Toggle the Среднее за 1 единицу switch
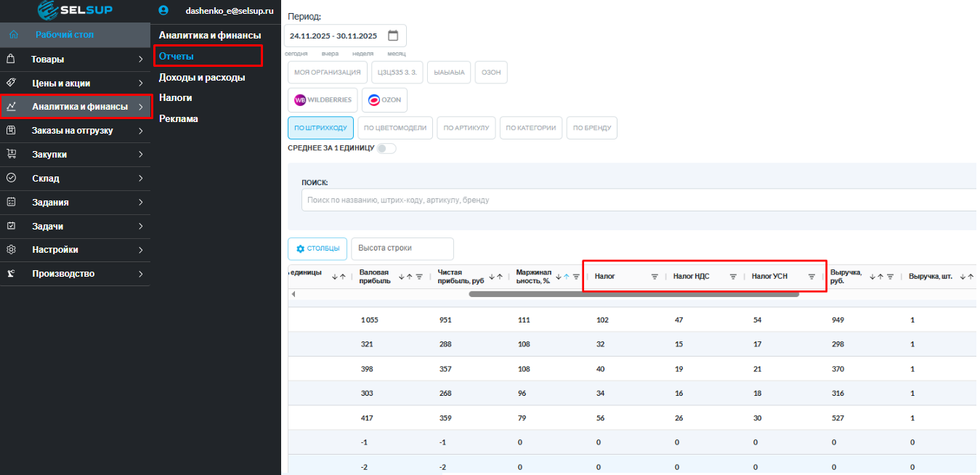 click(x=386, y=148)
